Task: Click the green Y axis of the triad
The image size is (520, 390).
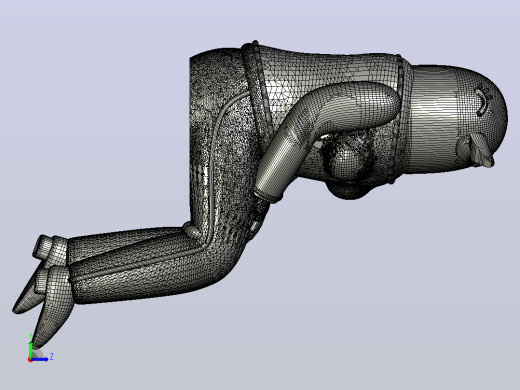Action: click(30, 350)
